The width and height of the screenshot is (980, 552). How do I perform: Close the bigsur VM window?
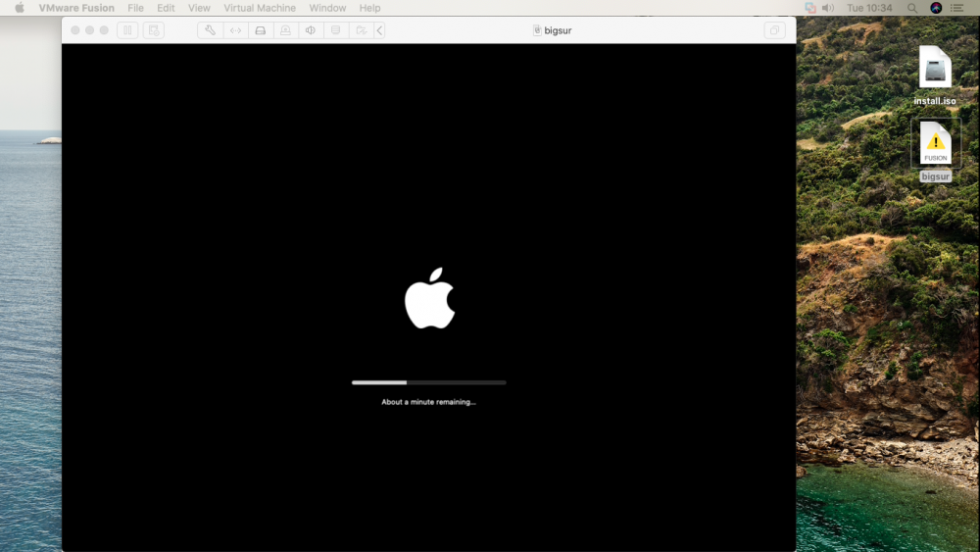click(75, 30)
